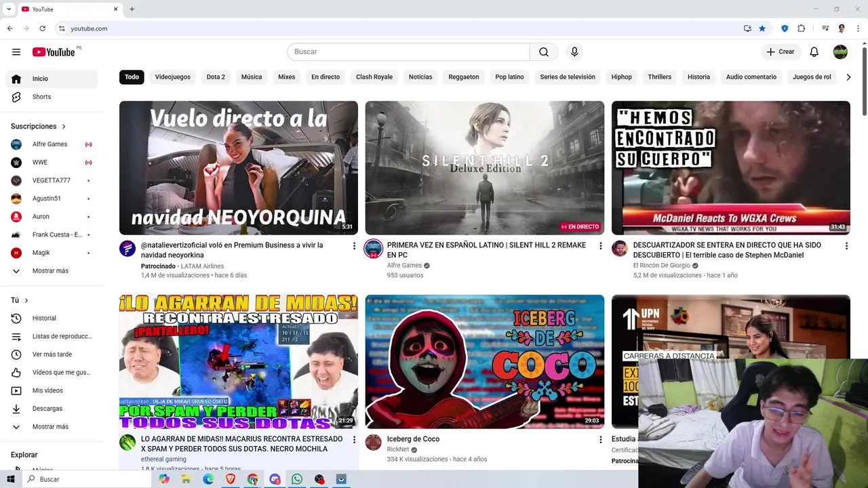
Task: Expand Mostrar más under Tú section
Action: [x=52, y=427]
